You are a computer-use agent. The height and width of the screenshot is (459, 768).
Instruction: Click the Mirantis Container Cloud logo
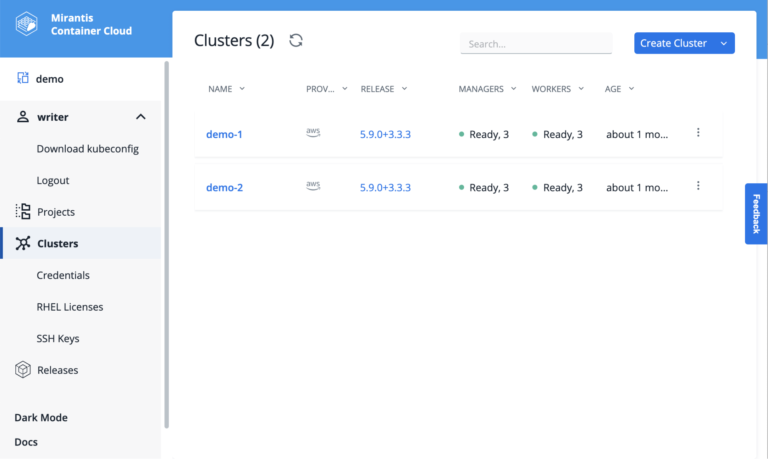pos(27,24)
